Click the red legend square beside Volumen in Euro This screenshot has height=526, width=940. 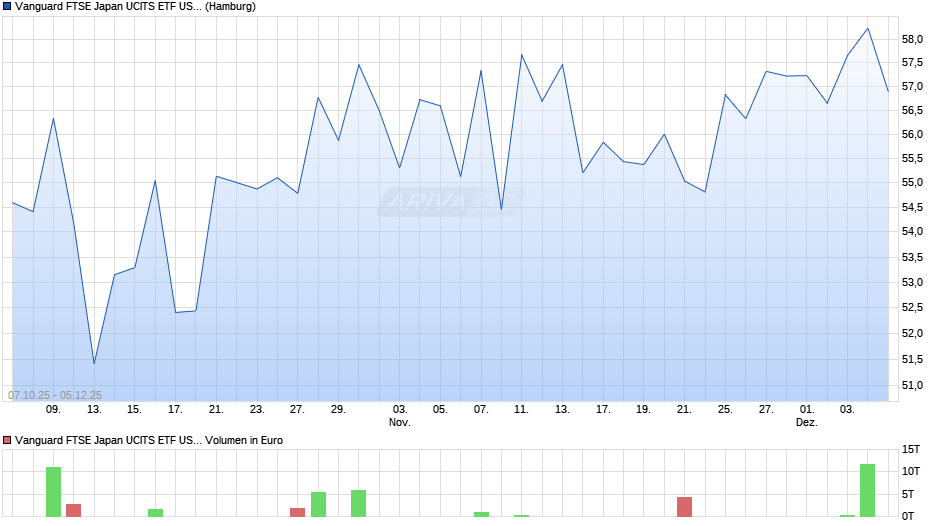(7, 440)
